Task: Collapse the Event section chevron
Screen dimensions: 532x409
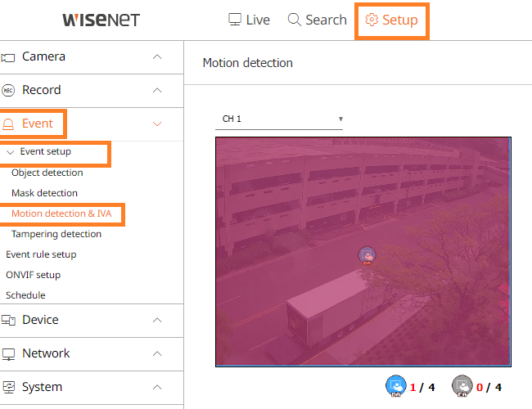Action: tap(157, 124)
